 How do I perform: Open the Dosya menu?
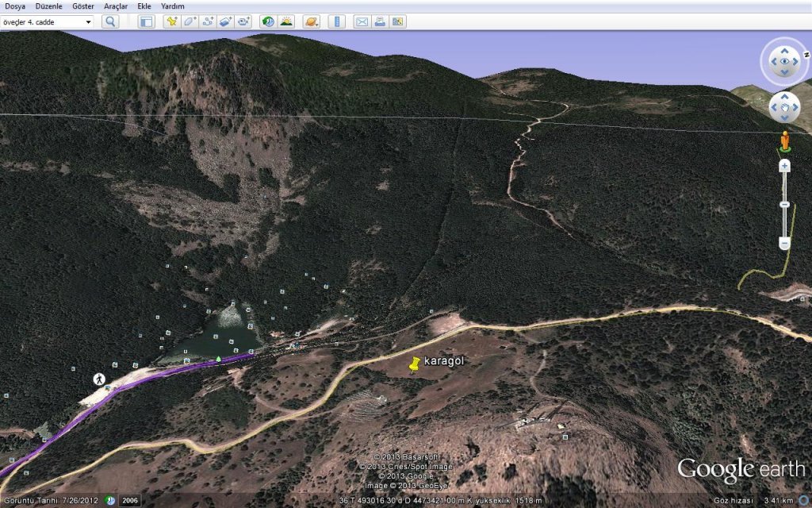pyautogui.click(x=15, y=6)
